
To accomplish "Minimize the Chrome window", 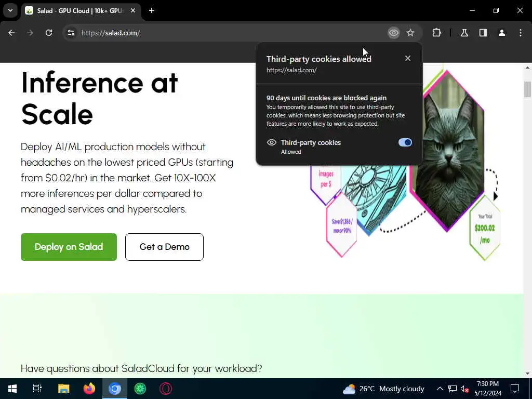I will coord(472,10).
